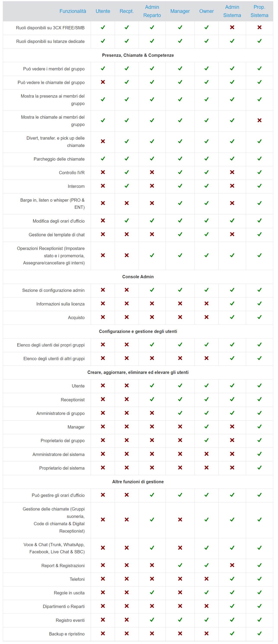Click Utente's red cross for Può vedere le chiamate

[103, 82]
